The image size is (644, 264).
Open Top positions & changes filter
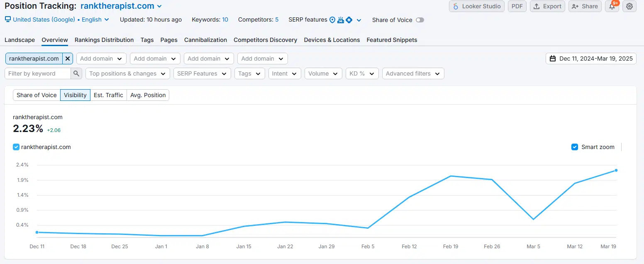pyautogui.click(x=128, y=73)
